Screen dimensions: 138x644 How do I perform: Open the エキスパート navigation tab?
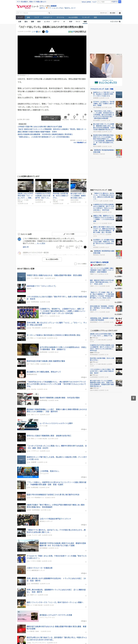(x=48, y=17)
